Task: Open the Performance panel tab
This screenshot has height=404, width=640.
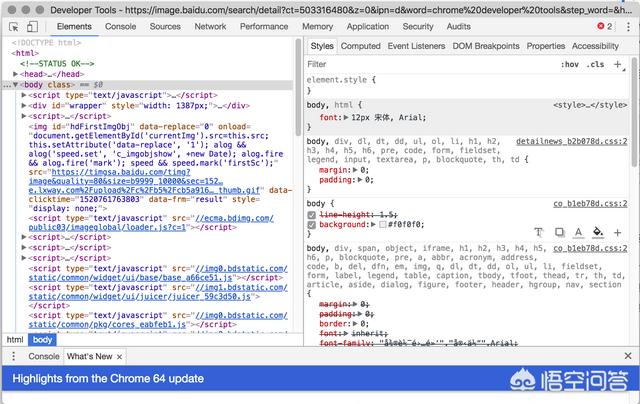Action: (264, 27)
